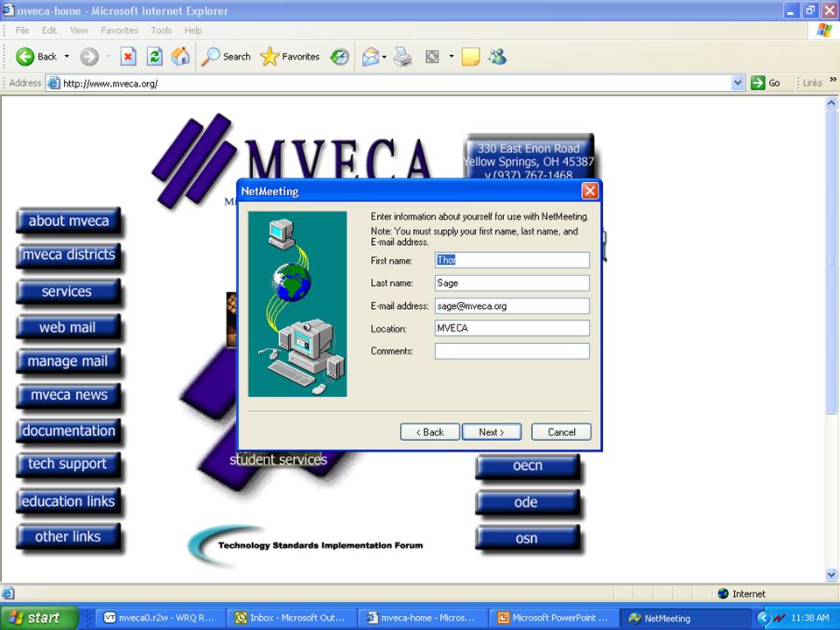The image size is (840, 630).
Task: Cancel the NetMeeting setup wizard
Action: (562, 432)
